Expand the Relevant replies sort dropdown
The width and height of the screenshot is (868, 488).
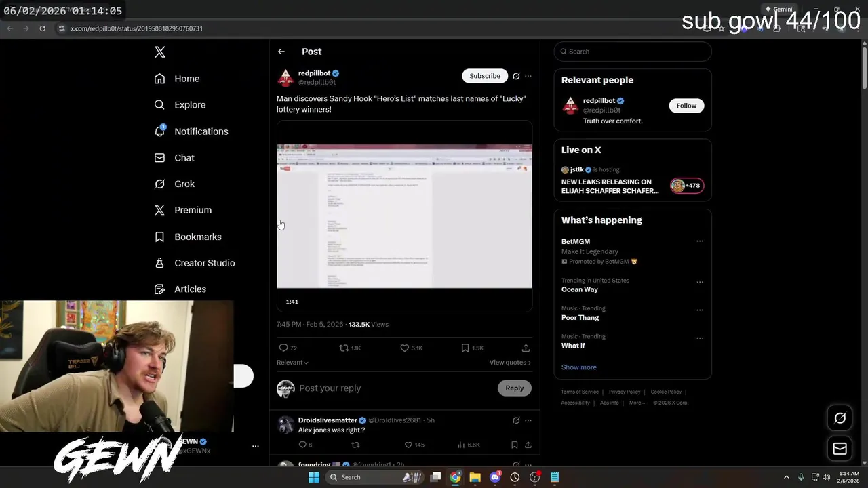tap(292, 363)
